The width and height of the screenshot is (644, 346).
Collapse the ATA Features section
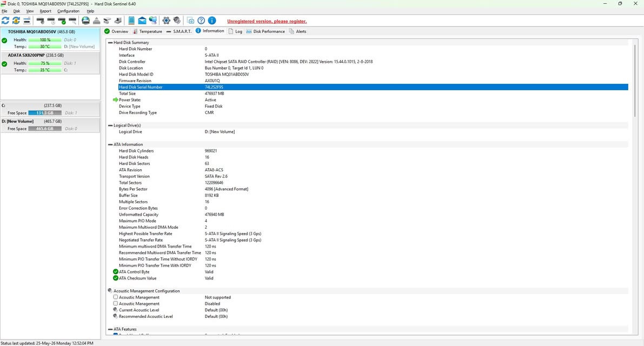point(110,329)
